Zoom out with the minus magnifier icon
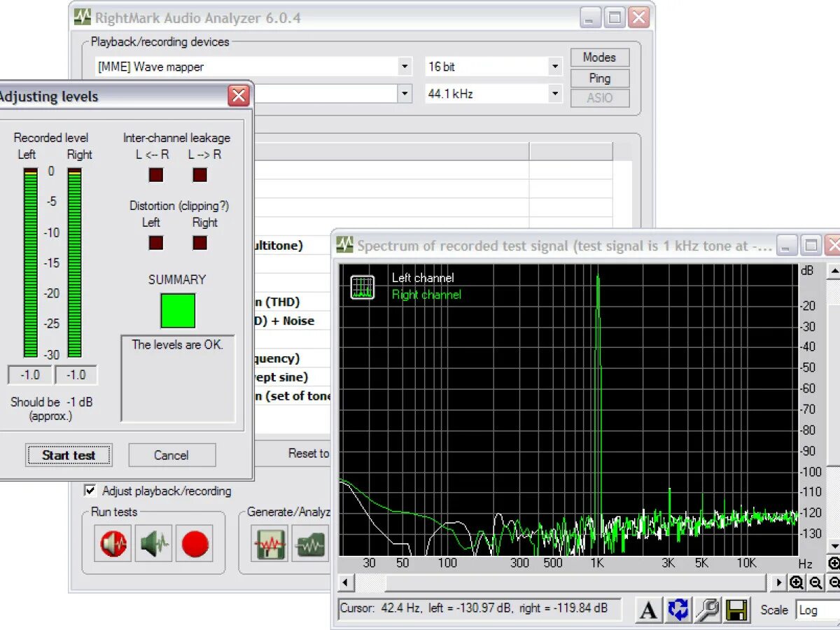This screenshot has width=840, height=630. [815, 582]
